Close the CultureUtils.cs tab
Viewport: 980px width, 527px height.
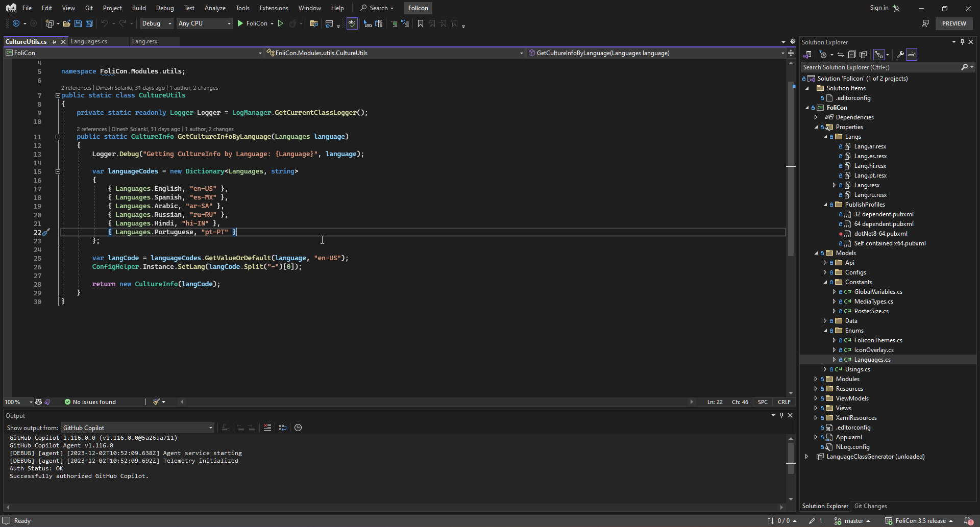point(63,42)
